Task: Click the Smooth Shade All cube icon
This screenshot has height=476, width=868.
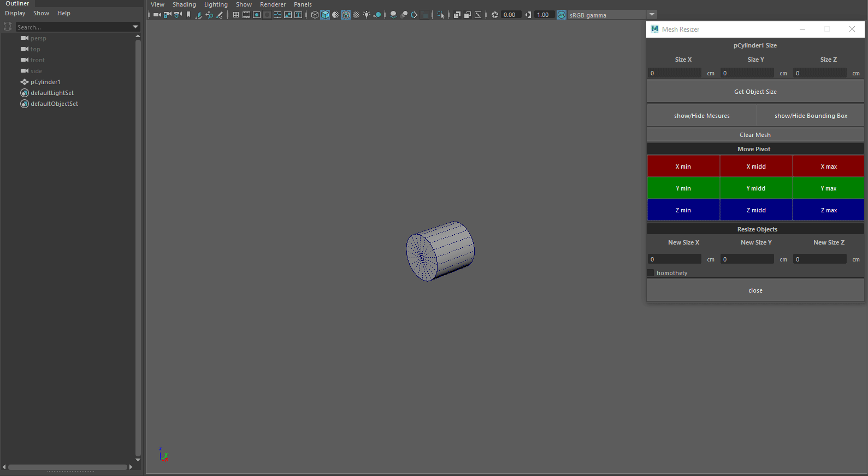Action: coord(325,15)
